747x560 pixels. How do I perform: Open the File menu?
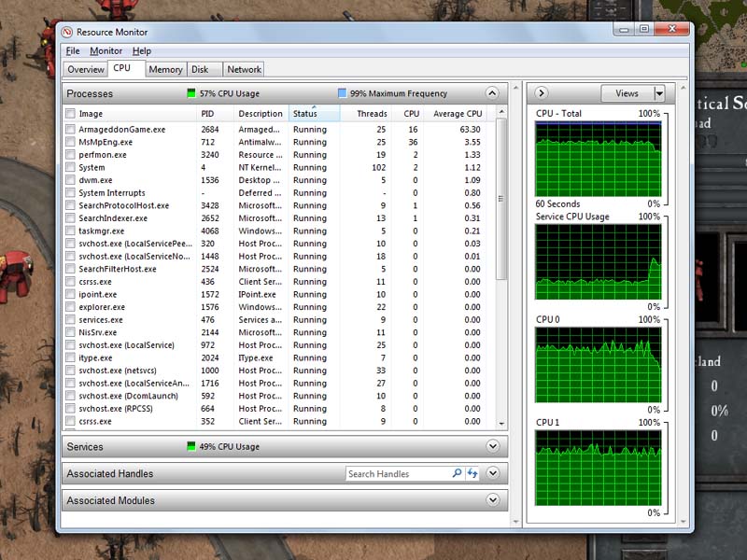73,51
